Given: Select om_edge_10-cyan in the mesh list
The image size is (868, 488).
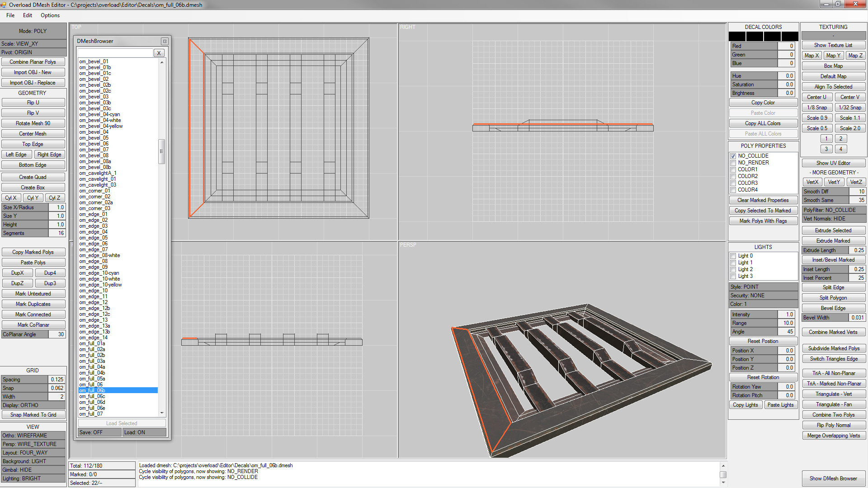Looking at the screenshot, I should coord(99,273).
